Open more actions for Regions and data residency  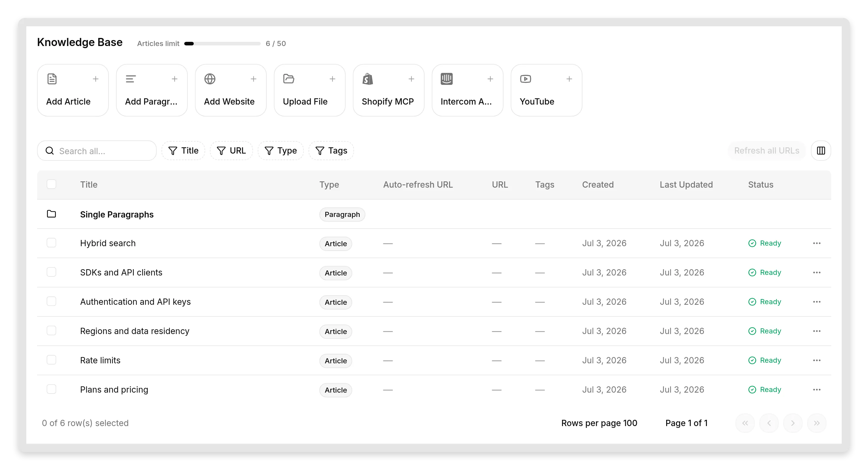[x=817, y=331]
